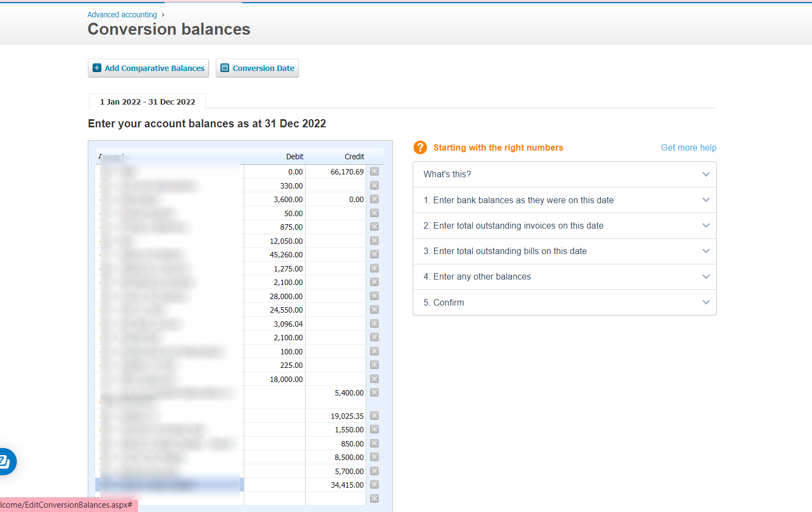Click the Credit column header
This screenshot has height=512, width=812.
point(354,157)
